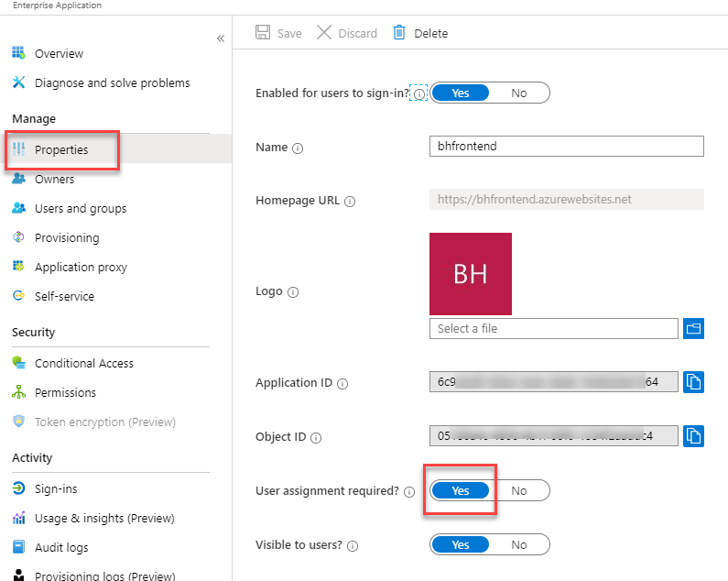Viewport: 728px width, 581px height.
Task: Click the Name input field
Action: pos(567,146)
